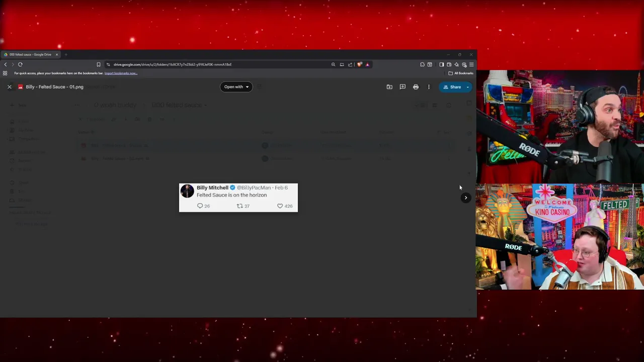644x362 pixels.
Task: Click the Brave Rewards triangle icon
Action: 367,64
